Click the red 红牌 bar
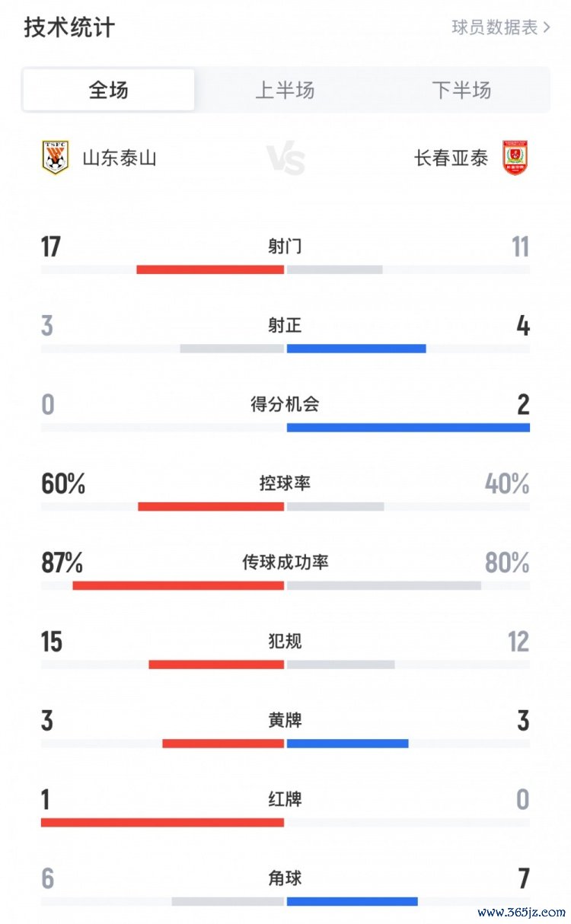 click(x=162, y=823)
